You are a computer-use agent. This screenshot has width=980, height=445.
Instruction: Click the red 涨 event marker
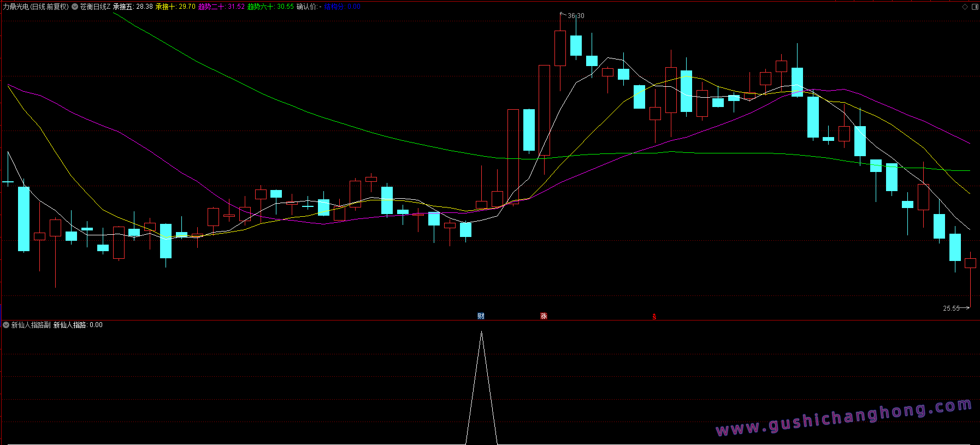544,316
